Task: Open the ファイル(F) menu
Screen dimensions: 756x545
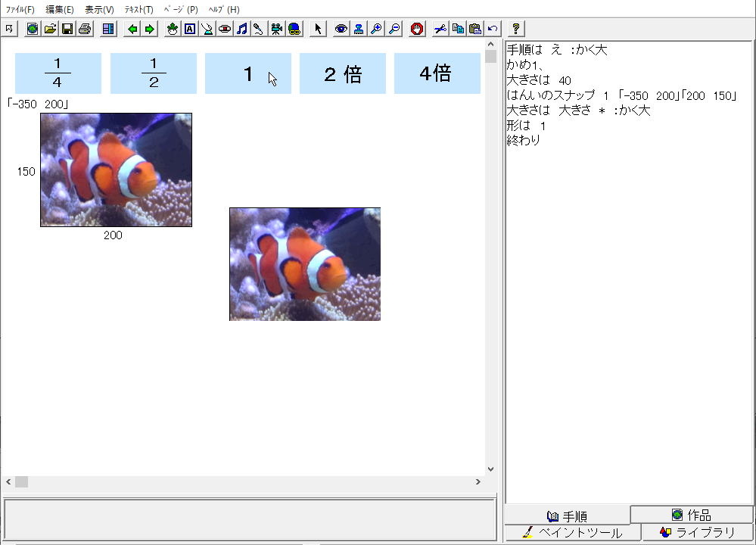Action: coord(20,10)
